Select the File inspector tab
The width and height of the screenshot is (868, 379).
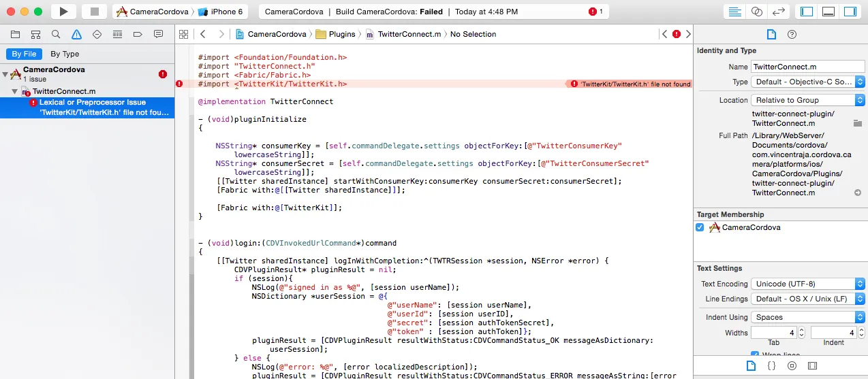[x=771, y=34]
